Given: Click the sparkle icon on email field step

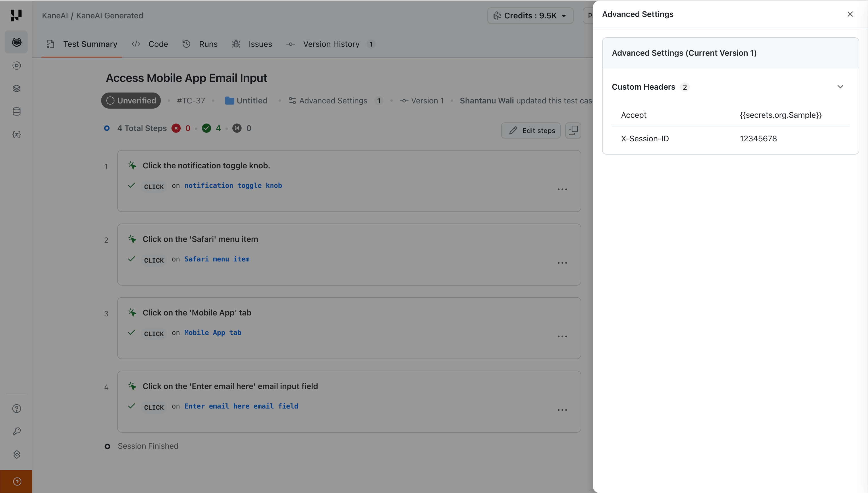Looking at the screenshot, I should tap(132, 386).
